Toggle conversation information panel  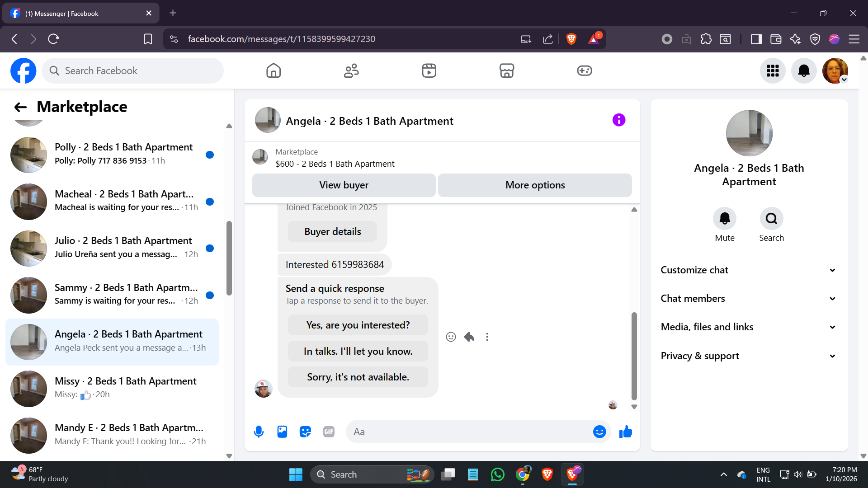(x=619, y=120)
